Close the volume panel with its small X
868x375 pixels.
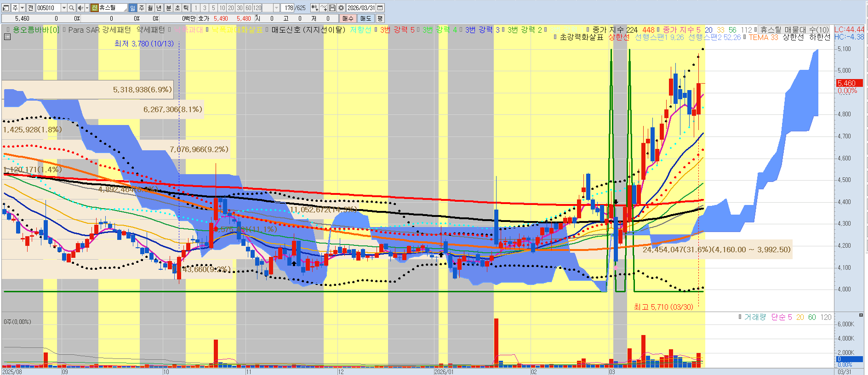click(861, 315)
